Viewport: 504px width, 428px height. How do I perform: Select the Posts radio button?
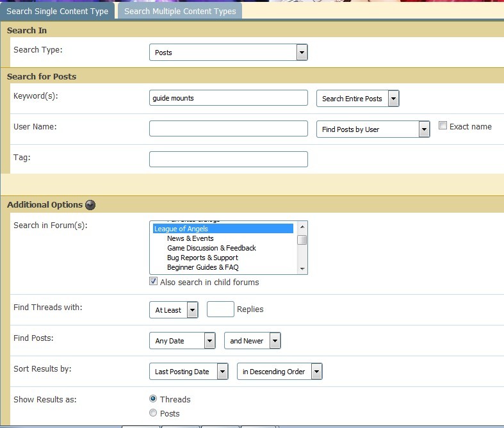[153, 413]
